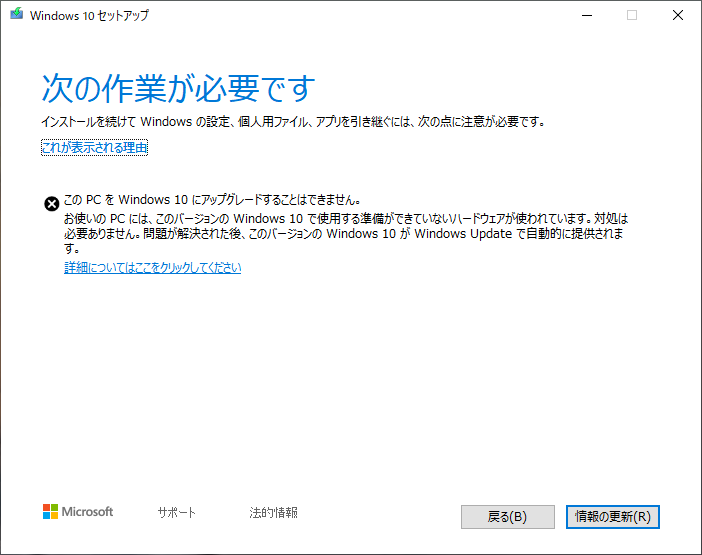Click the black error X icon
The height and width of the screenshot is (555, 702).
(51, 203)
